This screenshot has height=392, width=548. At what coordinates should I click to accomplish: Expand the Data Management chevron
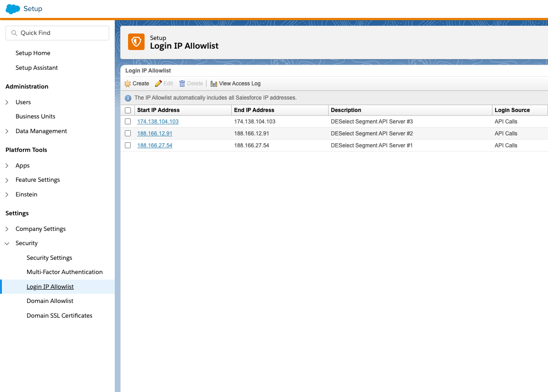(x=7, y=131)
